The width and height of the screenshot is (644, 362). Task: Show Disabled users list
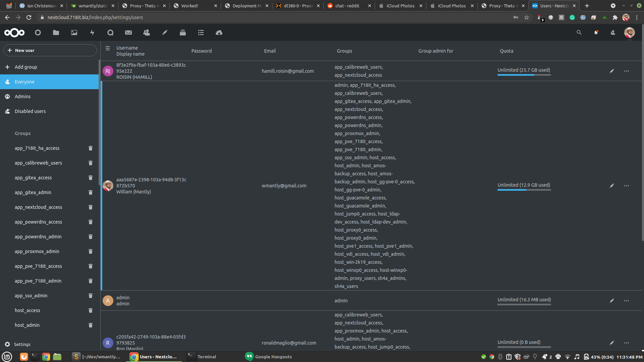30,111
